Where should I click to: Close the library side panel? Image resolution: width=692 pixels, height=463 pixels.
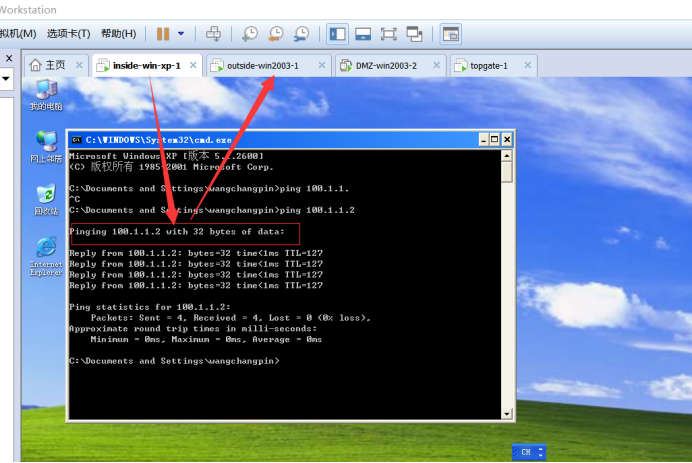[9, 58]
